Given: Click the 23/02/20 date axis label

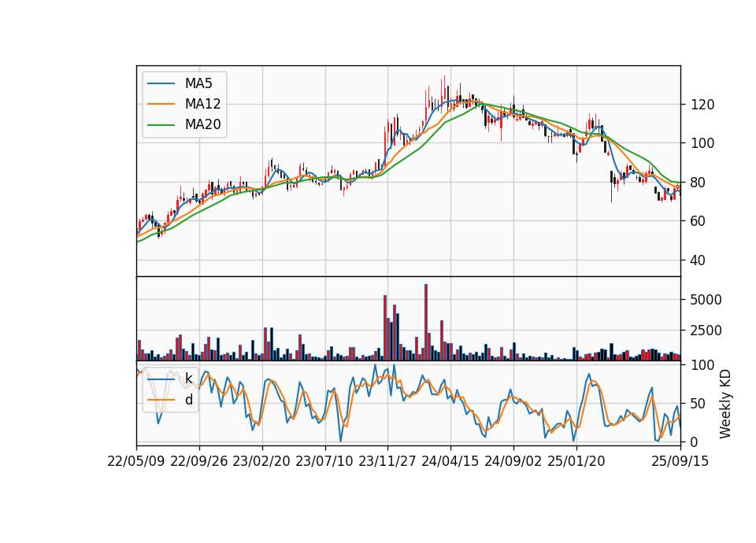Looking at the screenshot, I should pos(261,461).
